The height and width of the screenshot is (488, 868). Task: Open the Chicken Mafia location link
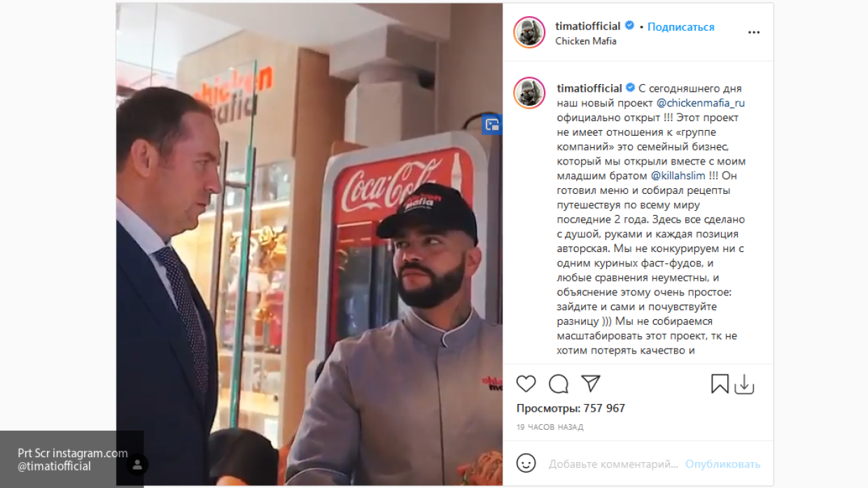click(x=586, y=41)
